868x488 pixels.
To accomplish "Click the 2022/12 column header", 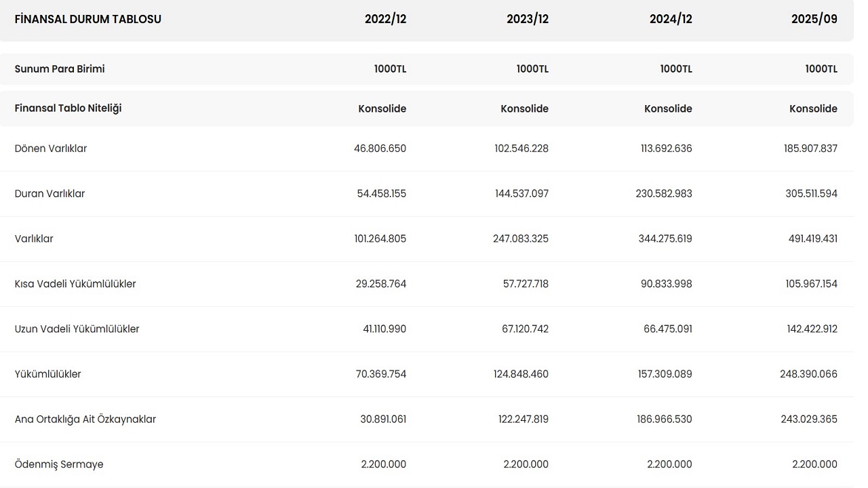I will pos(385,19).
